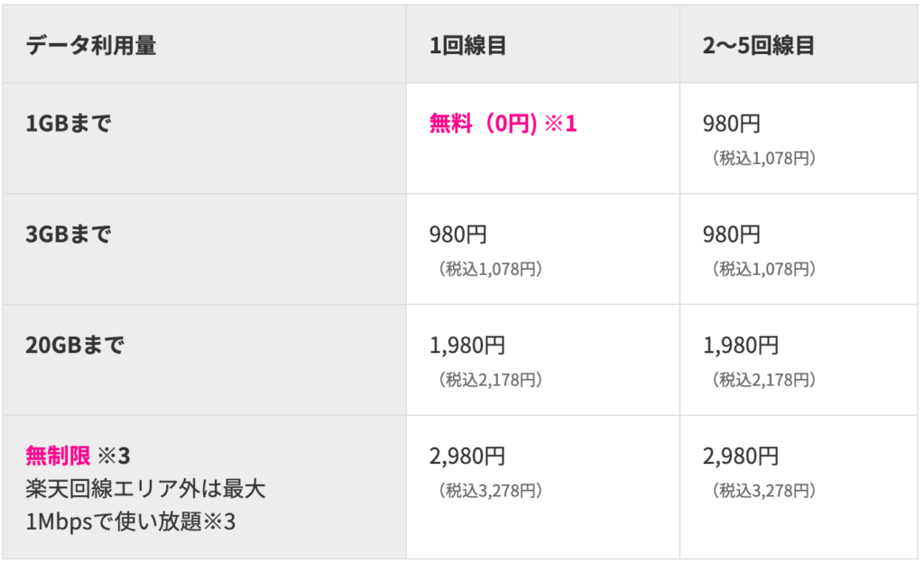The height and width of the screenshot is (563, 924).
Task: Click 980円 price for 1GB in 2〜5回線目
Action: tap(731, 124)
